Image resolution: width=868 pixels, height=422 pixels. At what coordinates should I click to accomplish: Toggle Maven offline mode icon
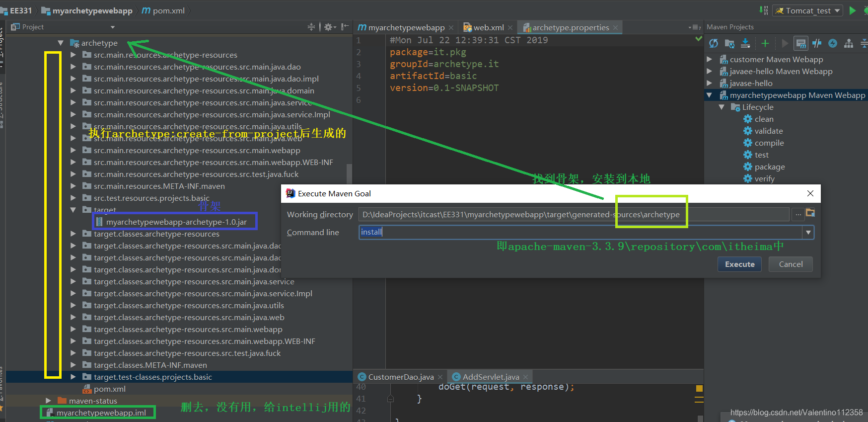[x=817, y=44]
